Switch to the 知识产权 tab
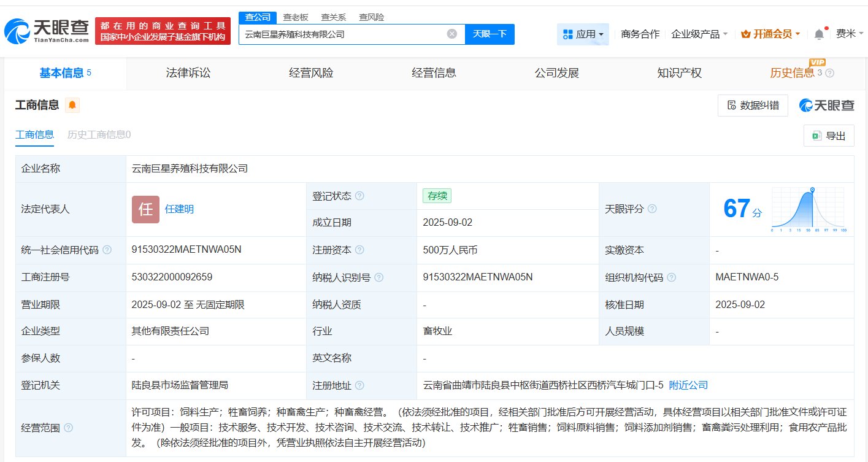This screenshot has height=462, width=868. coord(679,73)
